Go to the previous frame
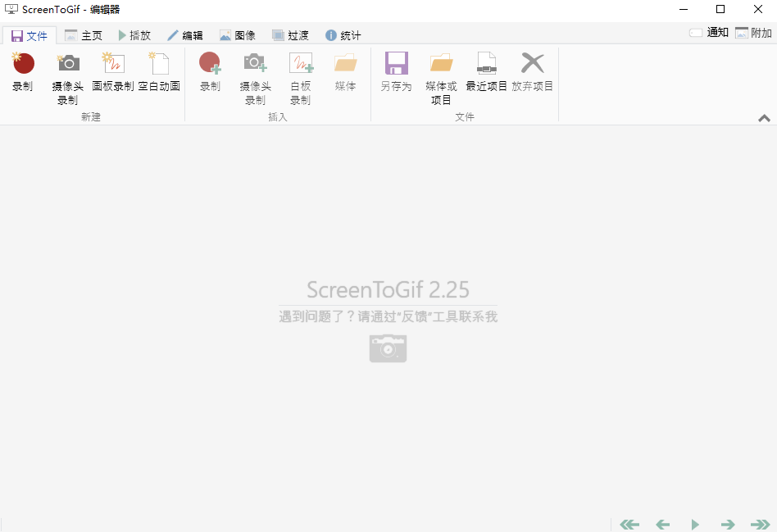777x532 pixels. point(662,524)
